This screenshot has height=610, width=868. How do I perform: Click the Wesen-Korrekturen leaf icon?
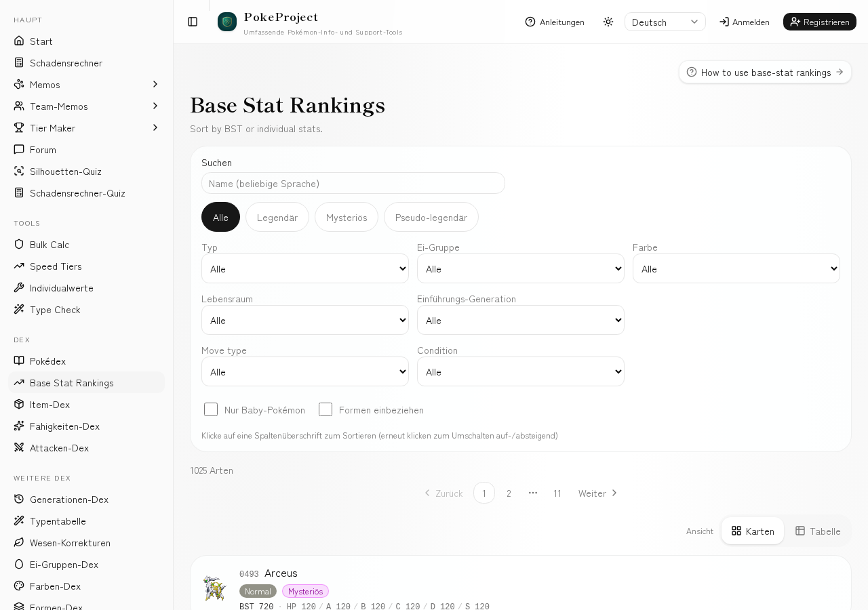19,542
